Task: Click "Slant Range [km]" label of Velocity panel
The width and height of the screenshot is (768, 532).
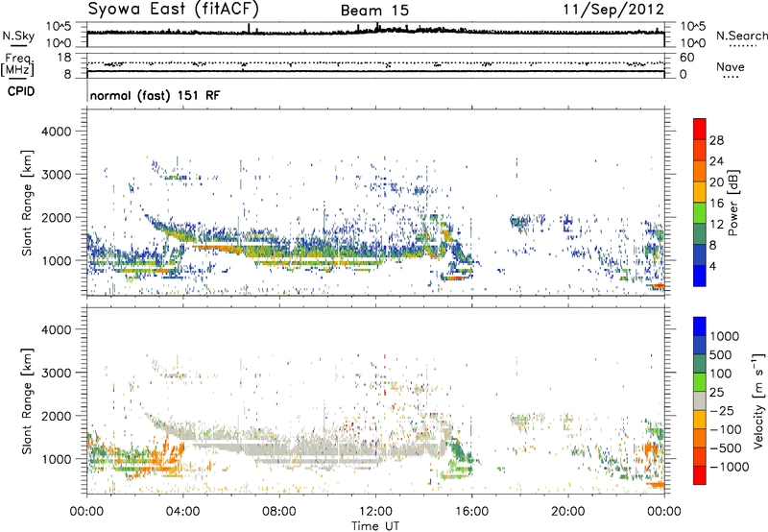Action: (27, 400)
